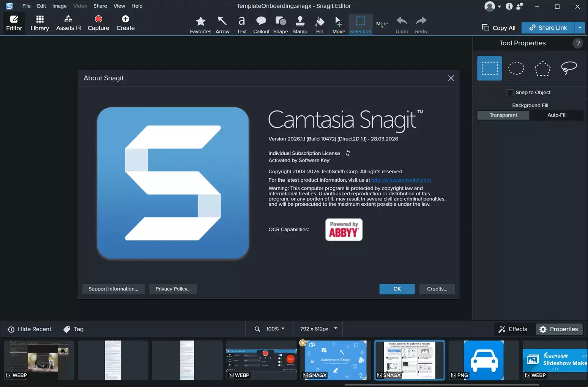Pick the Stamp tool
The height and width of the screenshot is (387, 588).
300,25
